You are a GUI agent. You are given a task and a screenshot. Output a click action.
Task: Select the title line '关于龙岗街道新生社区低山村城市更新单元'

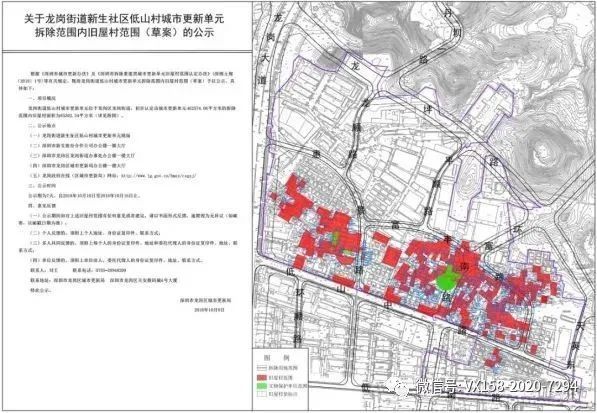[125, 18]
